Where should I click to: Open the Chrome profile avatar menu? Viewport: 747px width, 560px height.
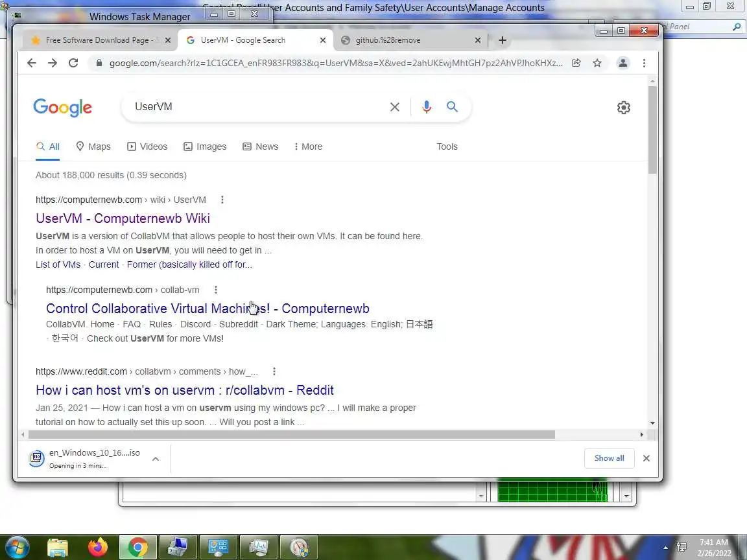click(622, 63)
